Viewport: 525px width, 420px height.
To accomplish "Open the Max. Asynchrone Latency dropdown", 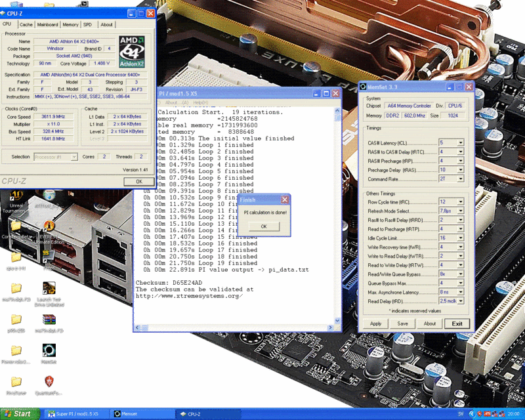I will pyautogui.click(x=461, y=293).
